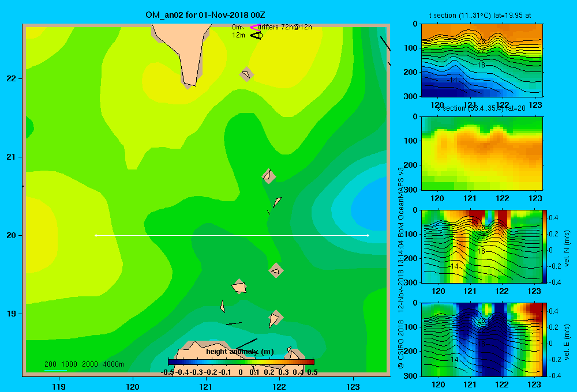Click the '12m' depth legend label

[x=238, y=35]
